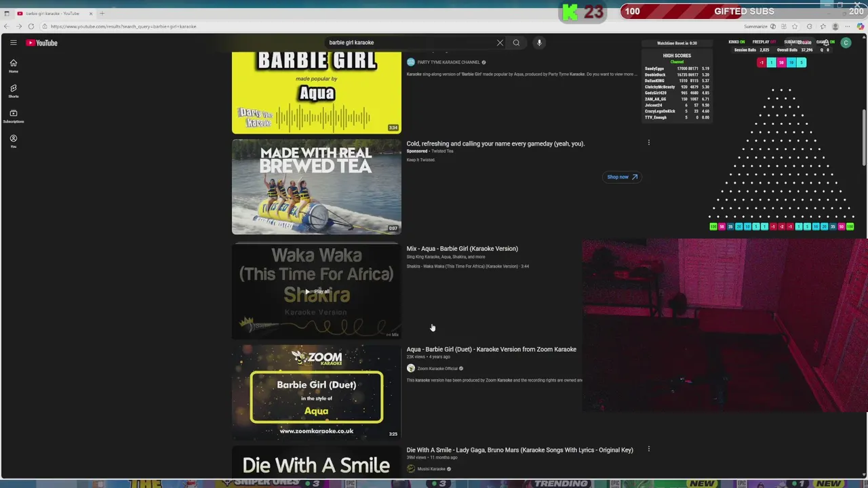Click the green Channel label under High Scores

677,62
